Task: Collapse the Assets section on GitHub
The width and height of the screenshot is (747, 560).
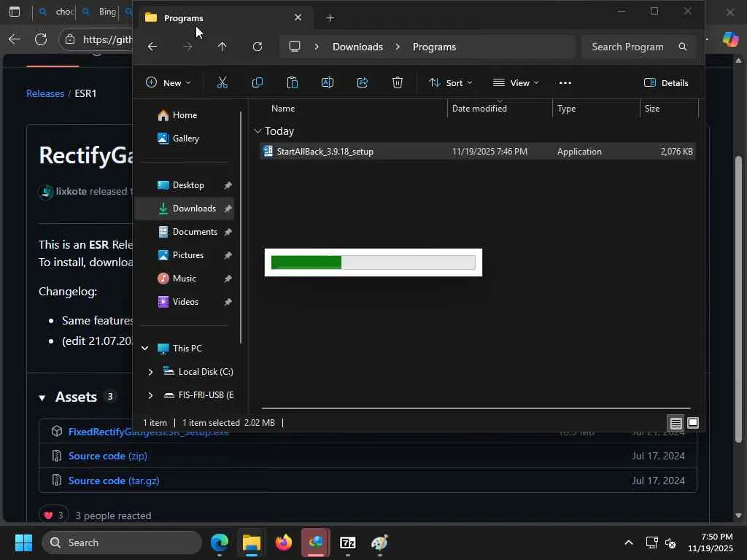Action: pos(42,397)
